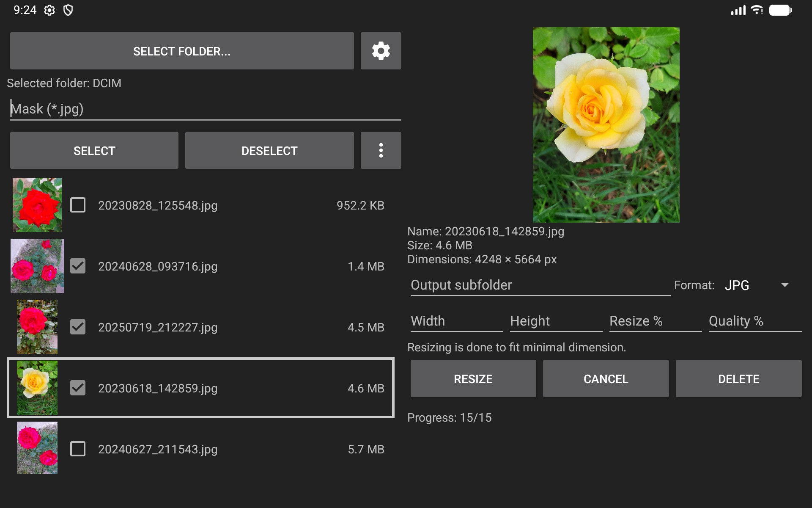The height and width of the screenshot is (508, 812).
Task: Tap the Output subfolder input field
Action: click(x=540, y=285)
